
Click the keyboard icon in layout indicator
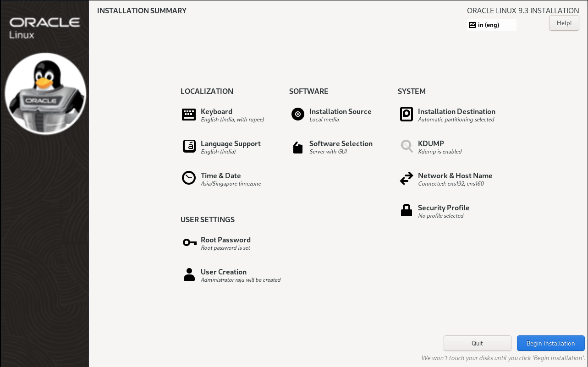(472, 25)
